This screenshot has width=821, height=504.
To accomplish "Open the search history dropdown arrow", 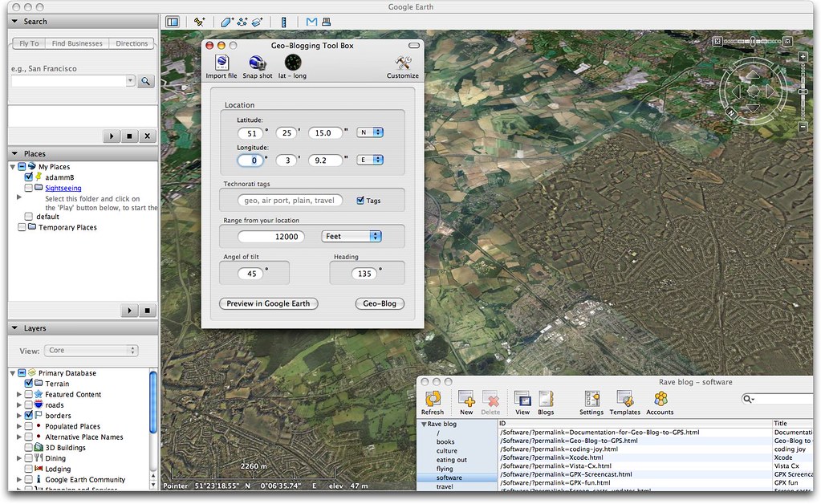I will [x=130, y=80].
